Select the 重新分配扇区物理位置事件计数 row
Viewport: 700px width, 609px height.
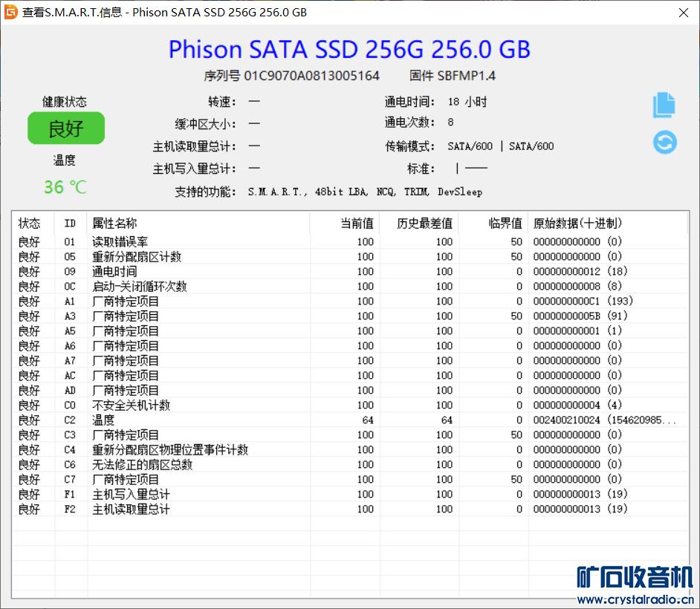[350, 450]
